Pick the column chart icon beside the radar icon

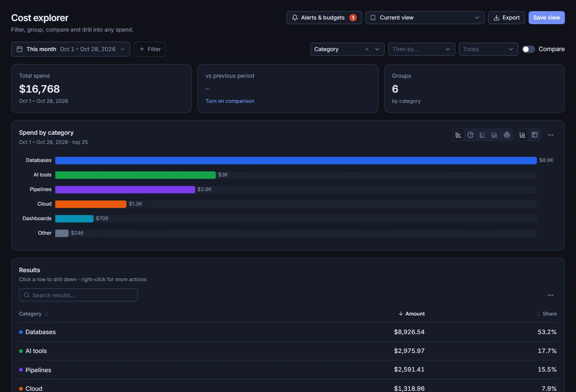(495, 135)
